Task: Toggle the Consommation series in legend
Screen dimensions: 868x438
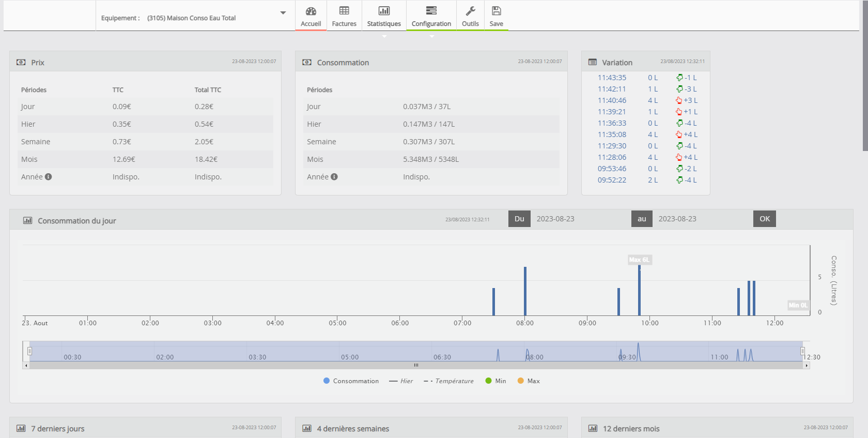Action: click(351, 381)
